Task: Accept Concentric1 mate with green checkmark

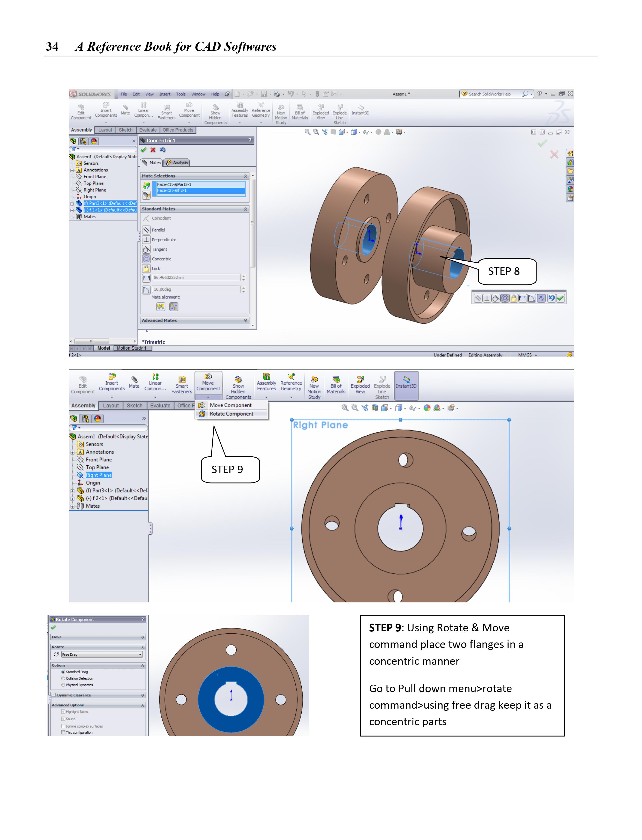Action: click(x=144, y=150)
